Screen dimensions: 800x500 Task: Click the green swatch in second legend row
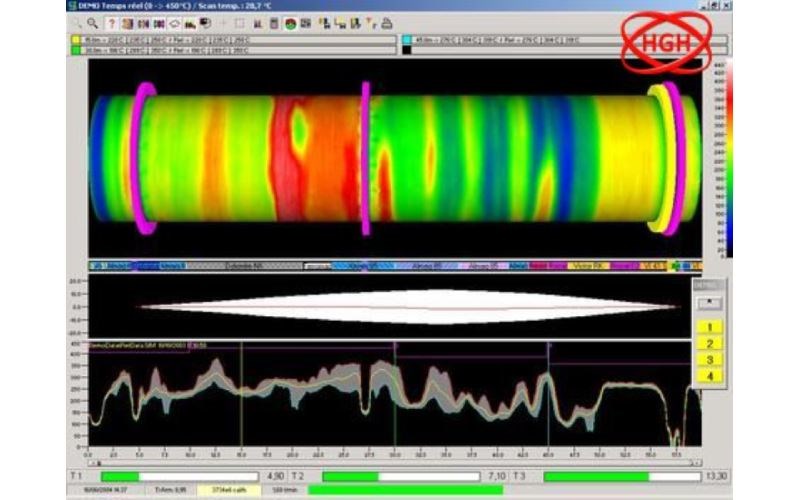[76, 48]
